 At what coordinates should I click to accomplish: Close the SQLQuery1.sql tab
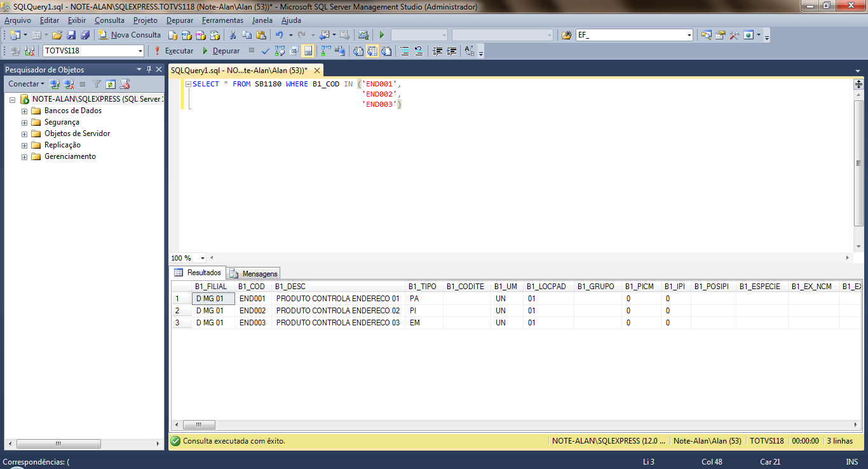pos(316,70)
